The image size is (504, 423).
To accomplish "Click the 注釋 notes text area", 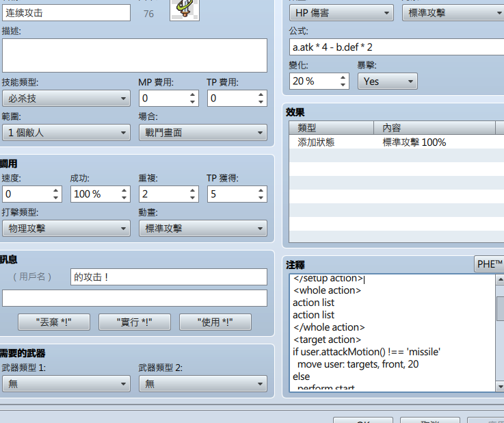I will point(393,333).
